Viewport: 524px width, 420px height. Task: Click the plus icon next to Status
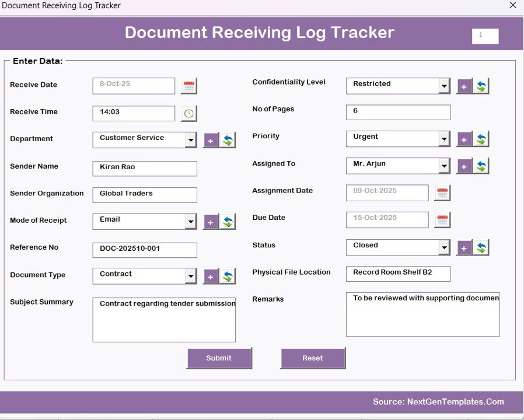(464, 247)
